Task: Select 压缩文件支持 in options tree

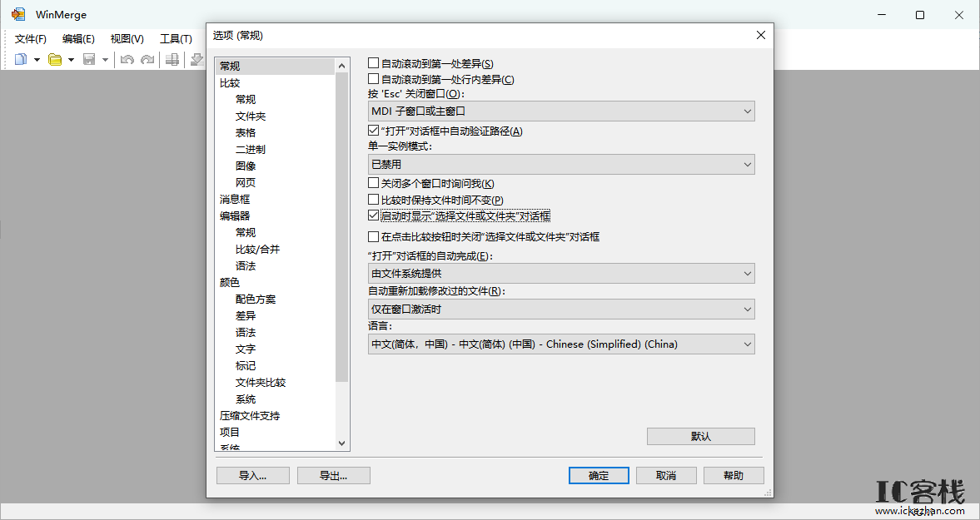Action: [250, 416]
